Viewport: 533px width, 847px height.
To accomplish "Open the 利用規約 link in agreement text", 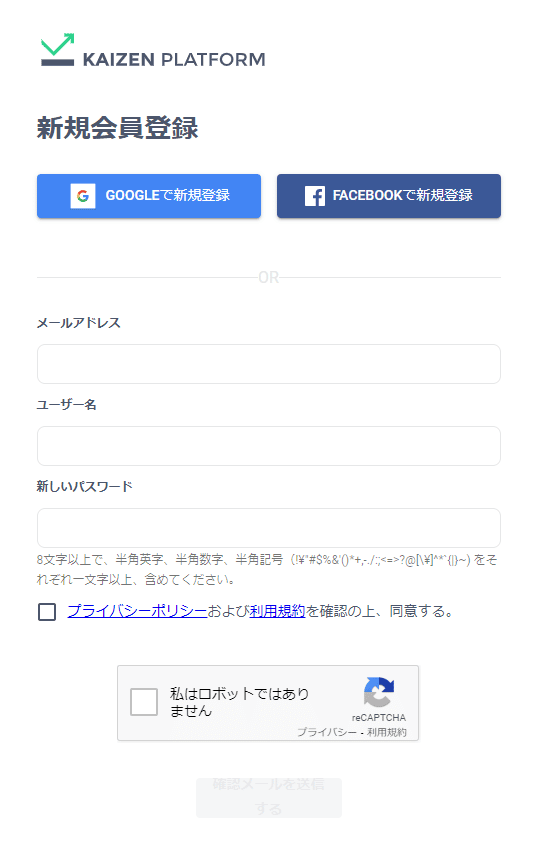I will (x=278, y=611).
